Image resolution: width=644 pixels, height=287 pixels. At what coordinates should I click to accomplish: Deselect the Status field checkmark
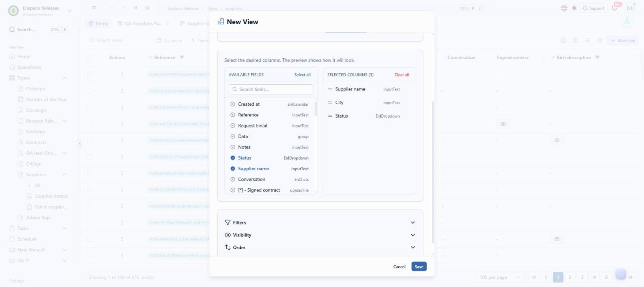233,158
